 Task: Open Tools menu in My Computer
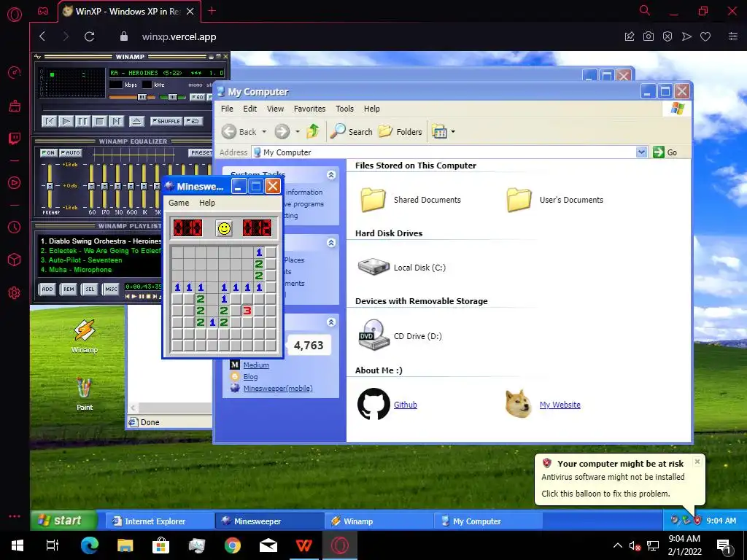tap(344, 109)
